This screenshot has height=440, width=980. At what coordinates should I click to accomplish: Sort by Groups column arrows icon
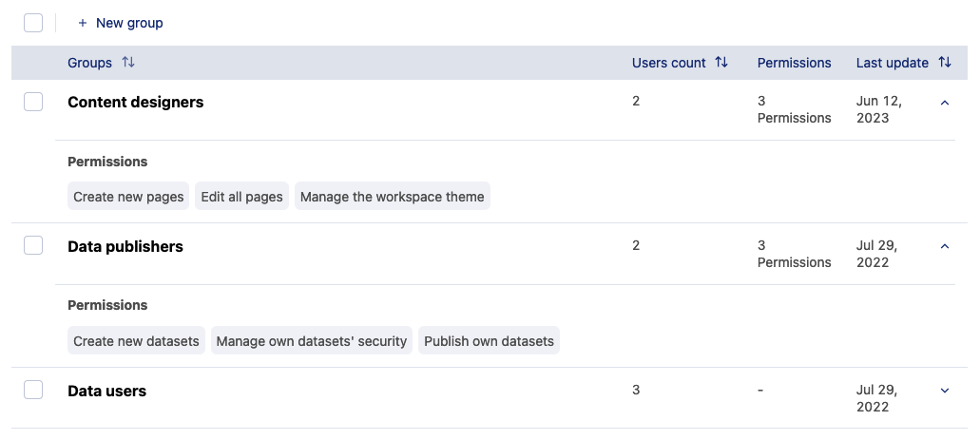click(x=128, y=63)
